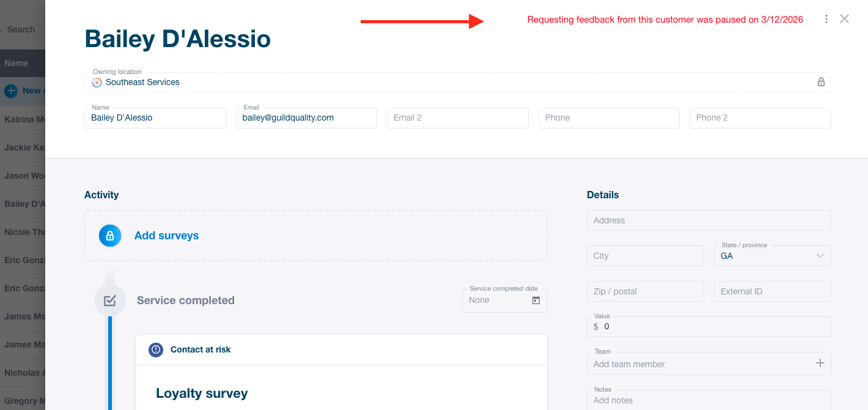
Task: Click the Add surveys link
Action: (x=166, y=236)
